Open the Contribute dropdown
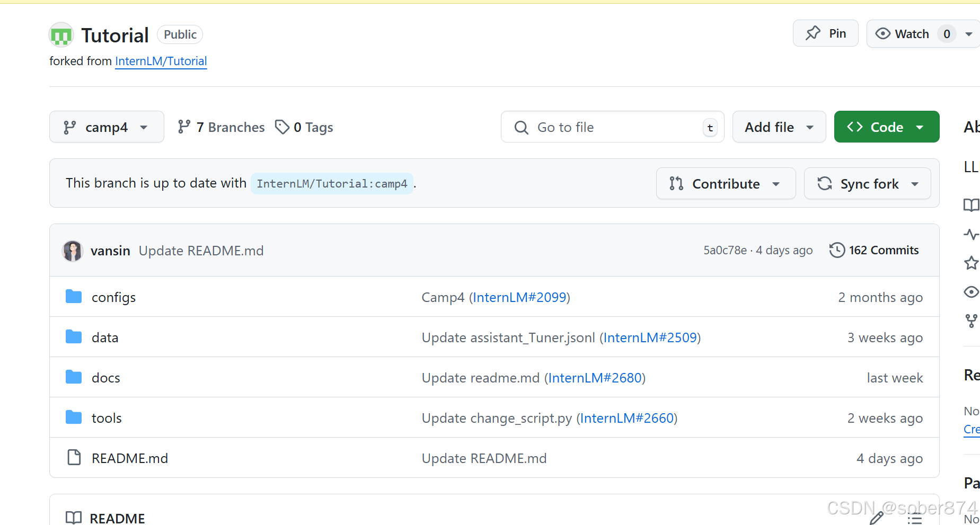This screenshot has width=980, height=525. tap(726, 183)
